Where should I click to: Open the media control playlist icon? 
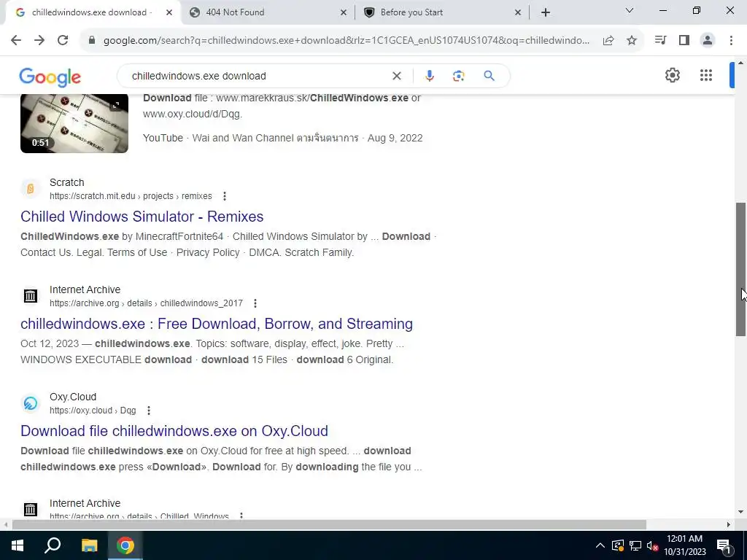coord(660,41)
